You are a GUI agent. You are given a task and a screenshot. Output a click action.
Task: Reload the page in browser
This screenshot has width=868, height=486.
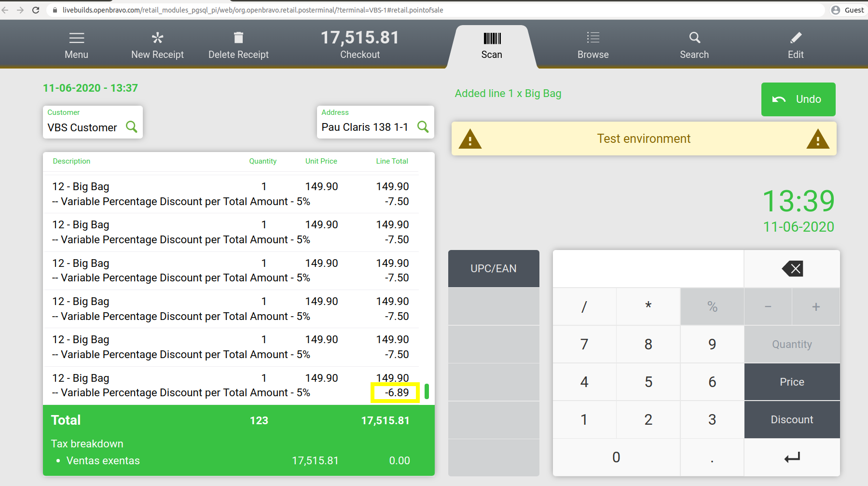pyautogui.click(x=36, y=10)
